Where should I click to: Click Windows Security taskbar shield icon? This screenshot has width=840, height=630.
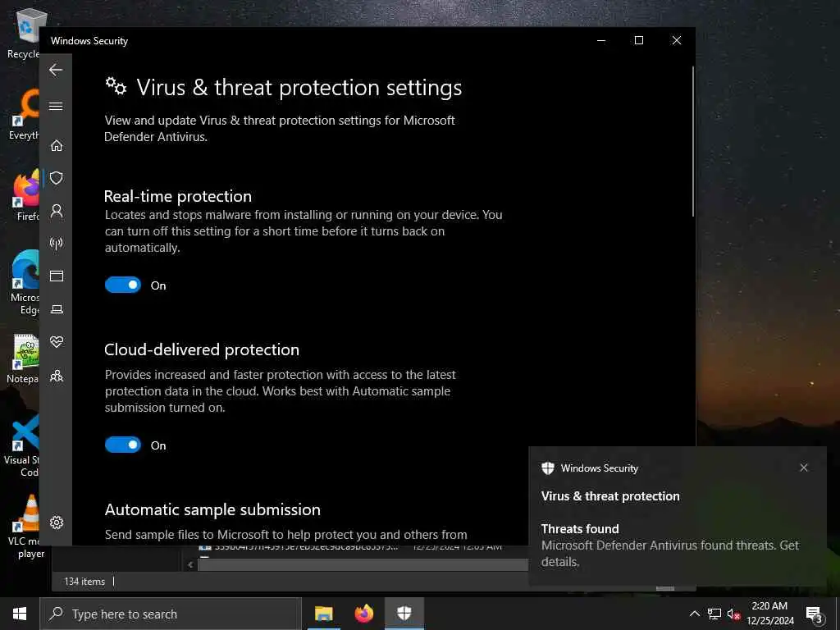pyautogui.click(x=404, y=614)
